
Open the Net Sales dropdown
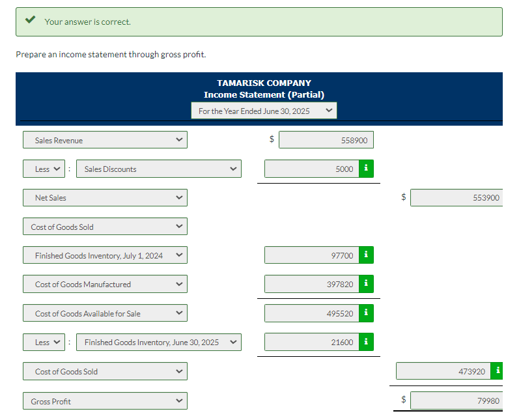click(x=105, y=197)
